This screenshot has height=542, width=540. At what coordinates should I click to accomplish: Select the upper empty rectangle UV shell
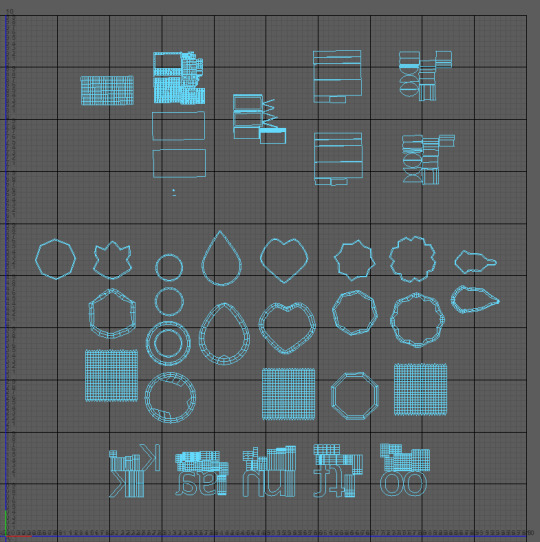click(x=178, y=125)
